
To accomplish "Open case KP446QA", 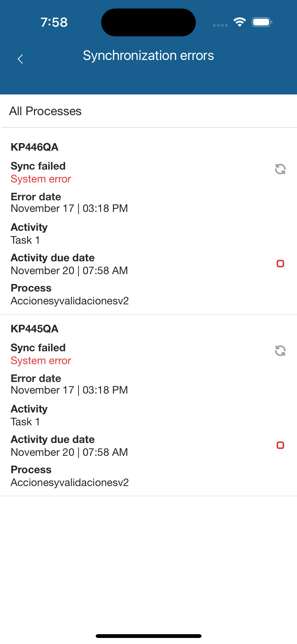I will tap(35, 147).
